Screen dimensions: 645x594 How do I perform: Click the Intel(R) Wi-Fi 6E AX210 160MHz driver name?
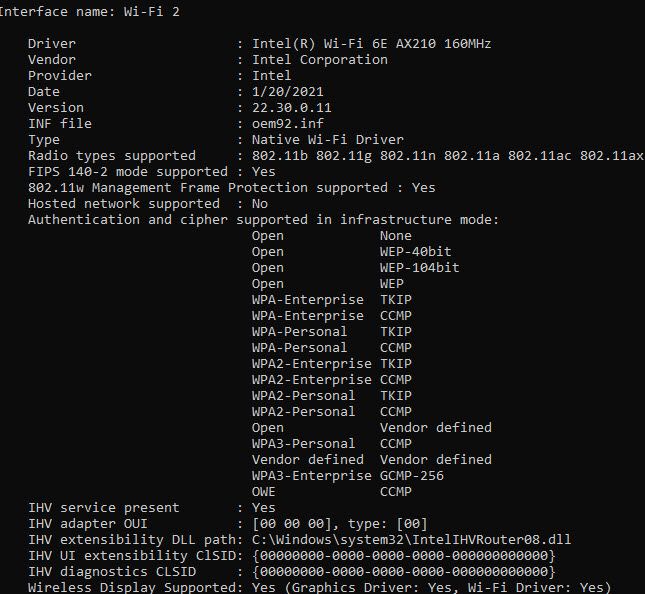(371, 43)
